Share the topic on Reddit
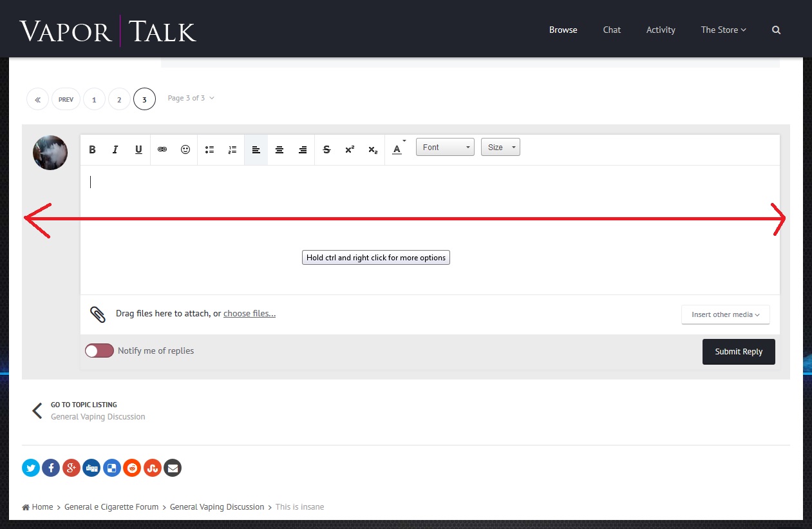 point(132,468)
